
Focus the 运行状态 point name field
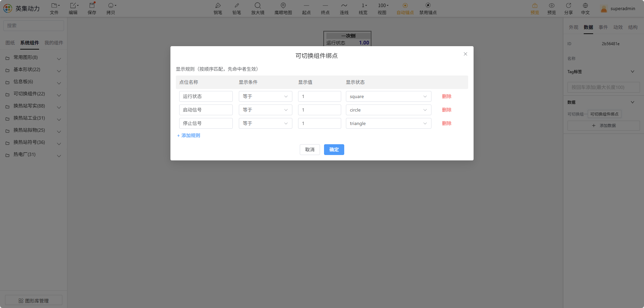tap(206, 96)
